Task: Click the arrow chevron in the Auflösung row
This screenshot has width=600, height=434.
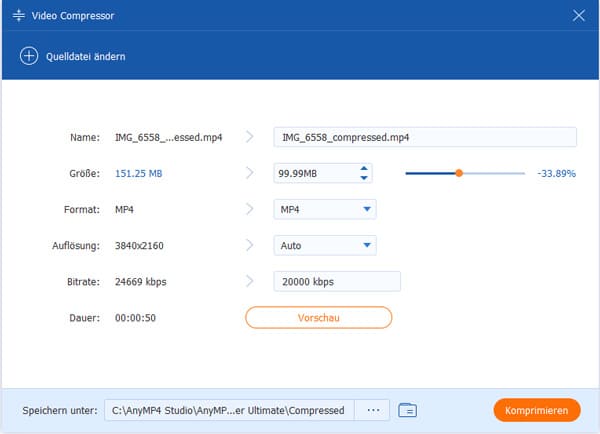Action: pyautogui.click(x=249, y=245)
